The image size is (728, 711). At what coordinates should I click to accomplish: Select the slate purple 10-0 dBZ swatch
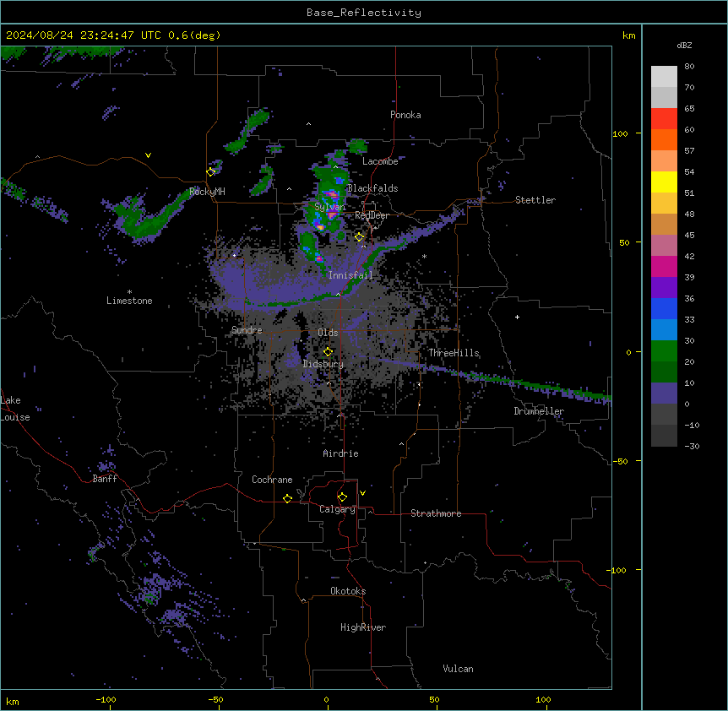664,393
